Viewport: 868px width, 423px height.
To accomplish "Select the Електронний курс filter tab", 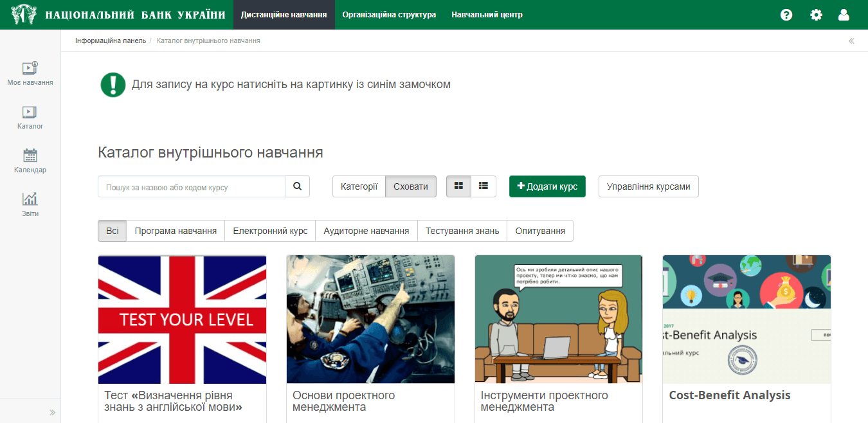I will (x=270, y=231).
